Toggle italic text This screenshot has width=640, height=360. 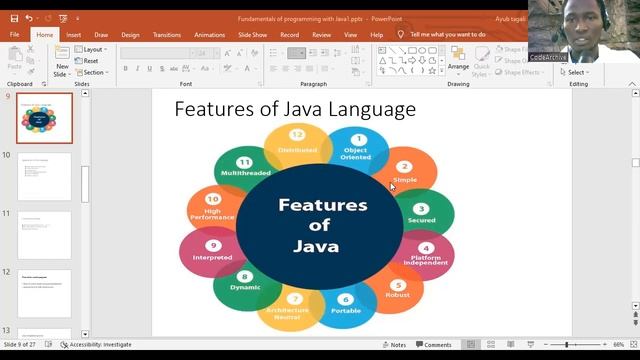137,69
